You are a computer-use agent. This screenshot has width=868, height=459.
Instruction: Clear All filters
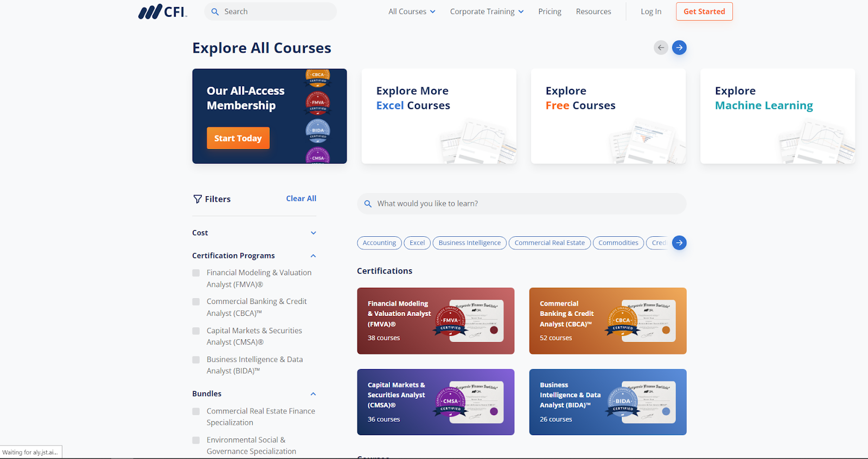[x=301, y=198]
